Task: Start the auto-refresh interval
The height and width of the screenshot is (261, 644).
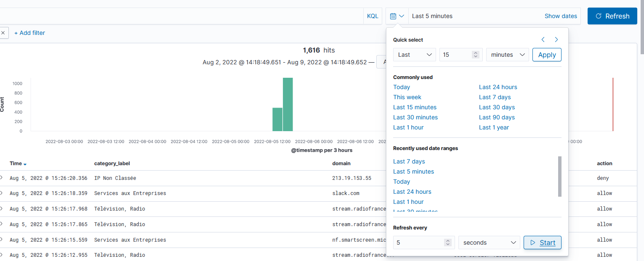Action: [x=542, y=243]
